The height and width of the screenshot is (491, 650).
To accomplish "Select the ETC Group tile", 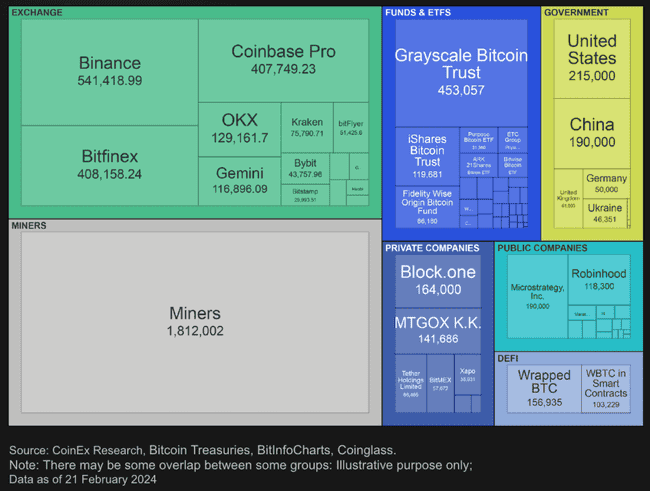I will 513,141.
